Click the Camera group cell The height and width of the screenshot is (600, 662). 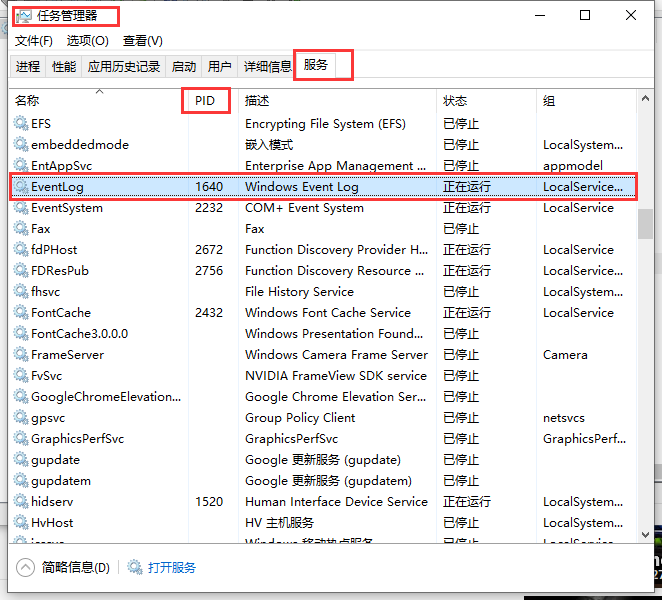[565, 355]
